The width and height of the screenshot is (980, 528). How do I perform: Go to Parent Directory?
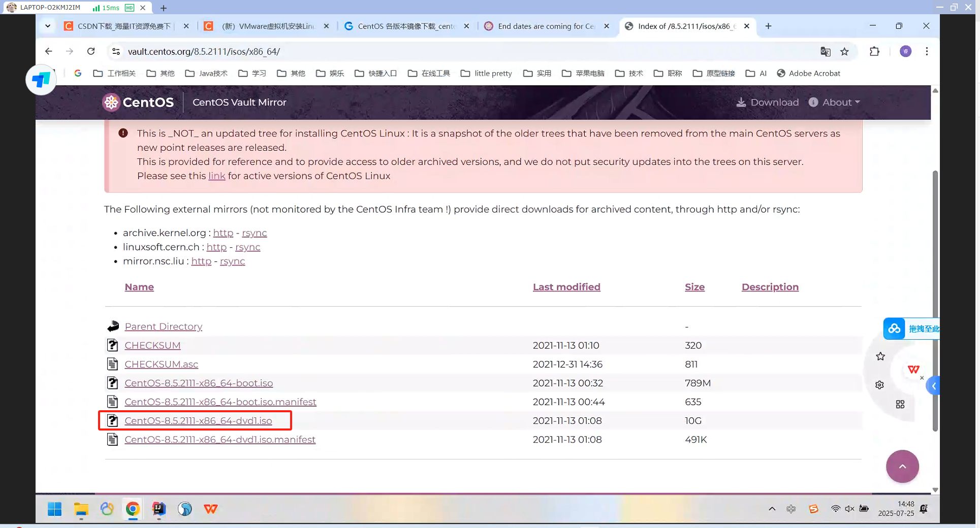(x=163, y=326)
